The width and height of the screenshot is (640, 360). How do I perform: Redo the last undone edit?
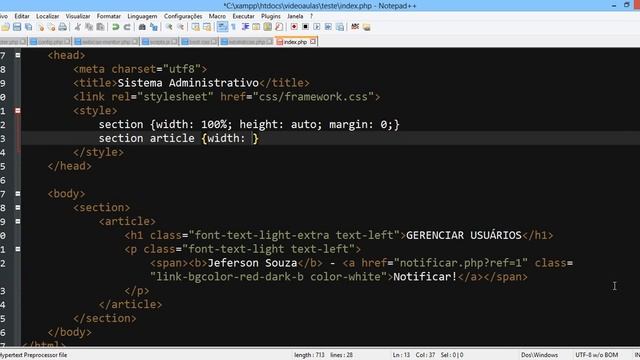pyautogui.click(x=127, y=27)
